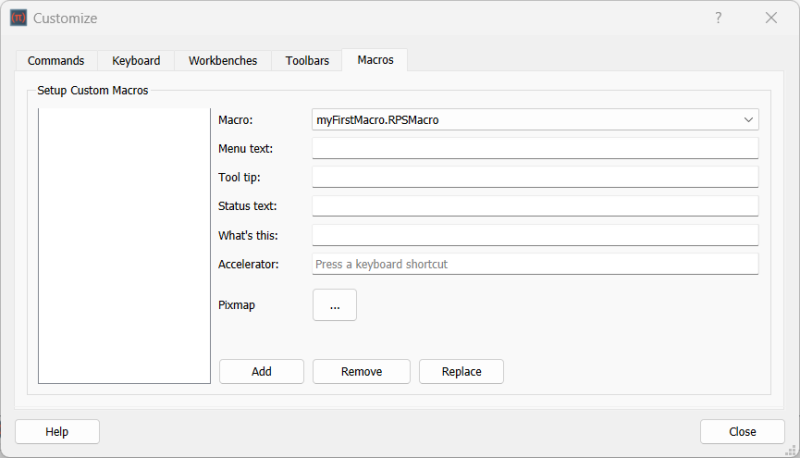Open Help from the bottom-left button
The image size is (800, 458).
coord(57,432)
